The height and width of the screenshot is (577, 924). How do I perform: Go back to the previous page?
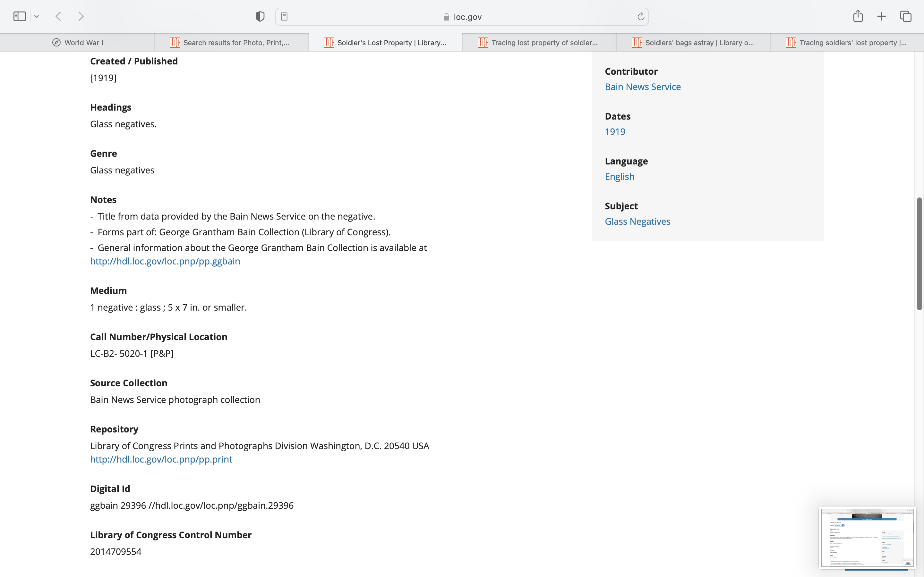58,16
